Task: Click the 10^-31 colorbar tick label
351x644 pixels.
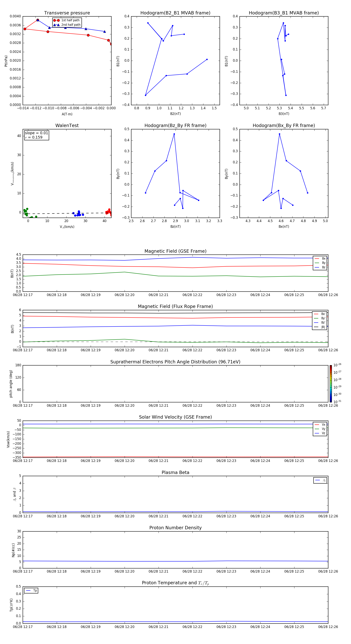Action: click(x=337, y=402)
